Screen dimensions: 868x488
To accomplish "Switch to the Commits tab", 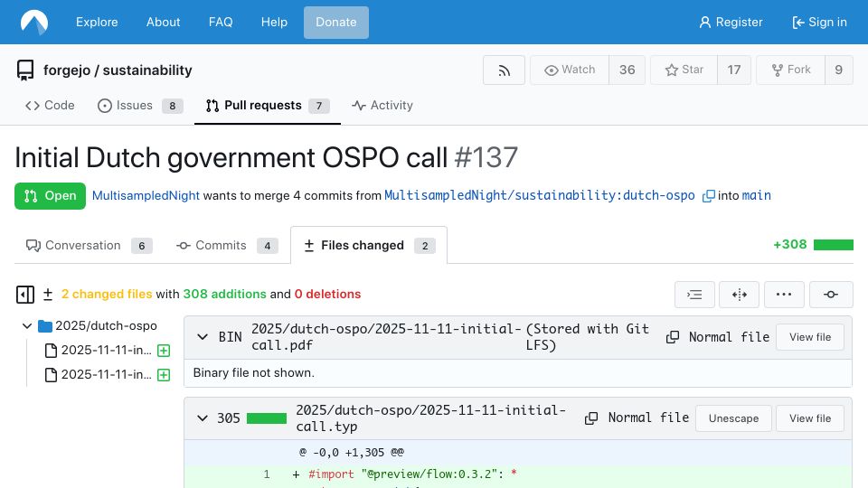I will tap(226, 245).
